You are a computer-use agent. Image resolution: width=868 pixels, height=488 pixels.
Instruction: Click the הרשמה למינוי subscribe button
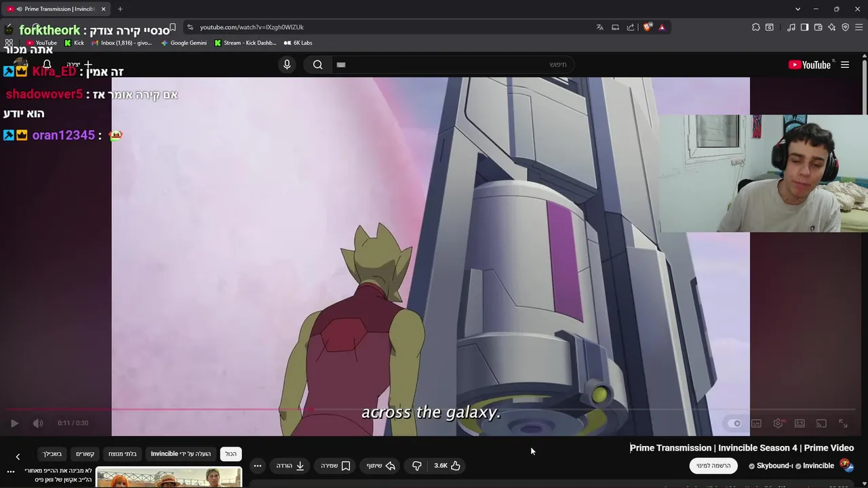tap(713, 466)
